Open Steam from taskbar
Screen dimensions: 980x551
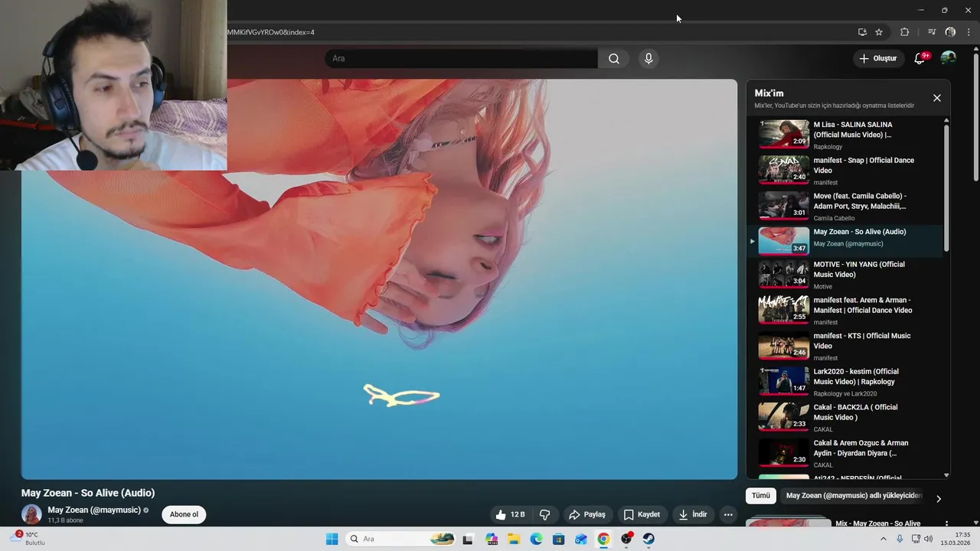(648, 539)
